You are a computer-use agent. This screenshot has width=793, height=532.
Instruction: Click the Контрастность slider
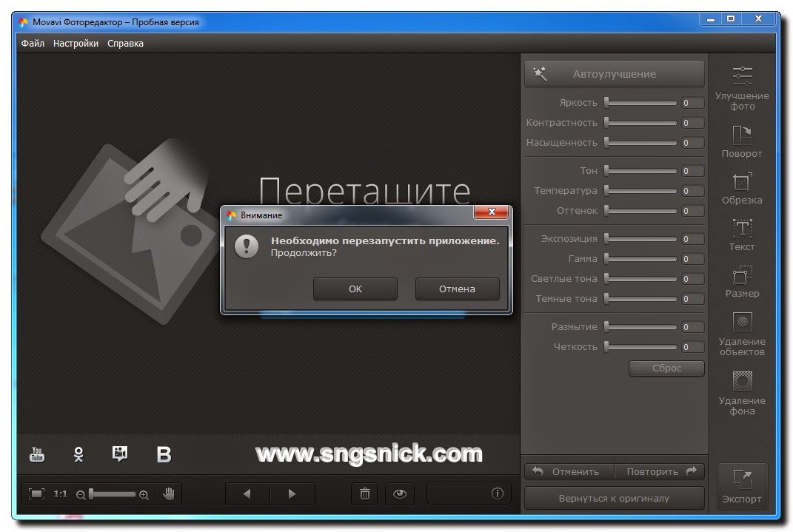[640, 123]
